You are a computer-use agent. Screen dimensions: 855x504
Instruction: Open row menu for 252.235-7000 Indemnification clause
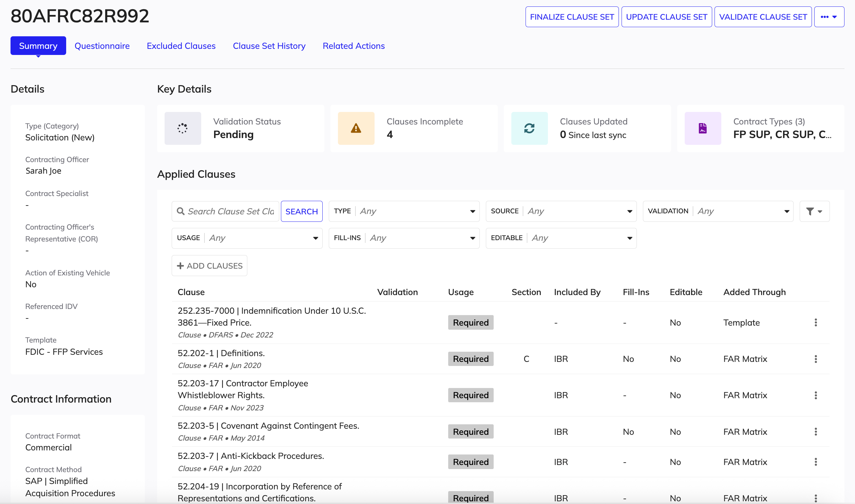816,323
